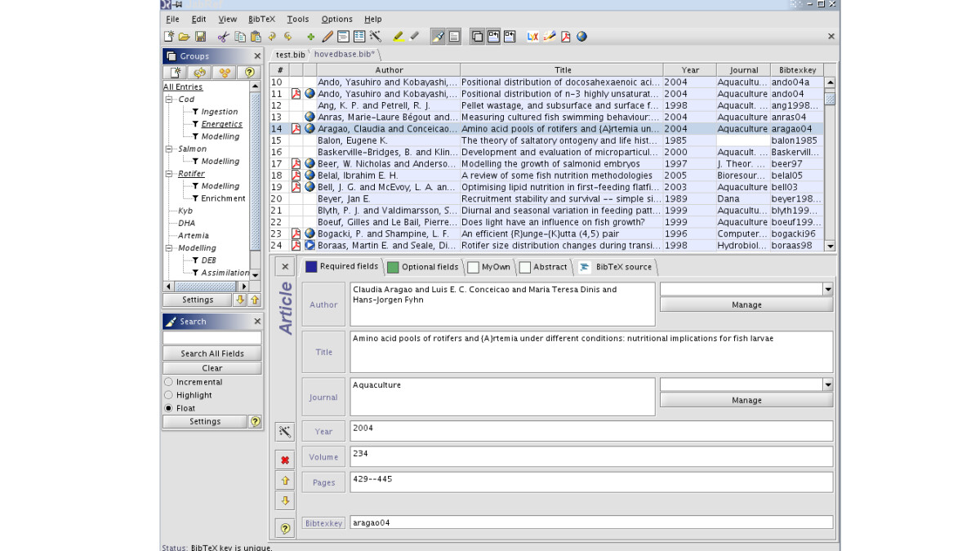Collapse the Cod group tree node

click(x=169, y=100)
